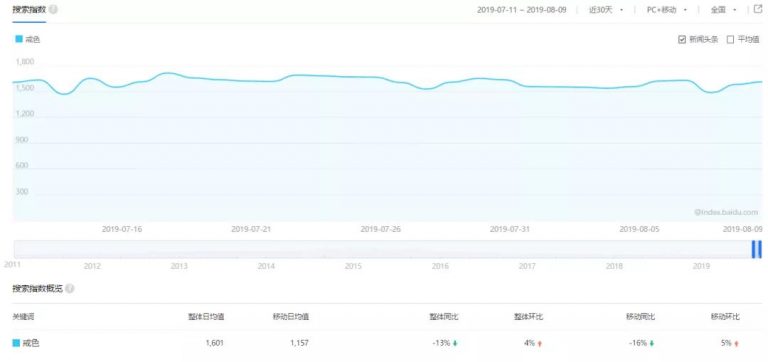Click 2019 on the year timeline

pyautogui.click(x=701, y=266)
